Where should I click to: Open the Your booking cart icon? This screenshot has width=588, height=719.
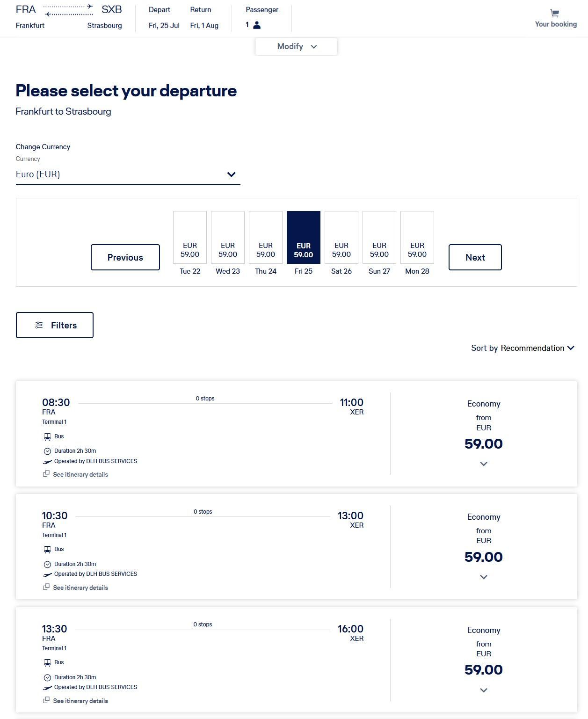[x=555, y=13]
